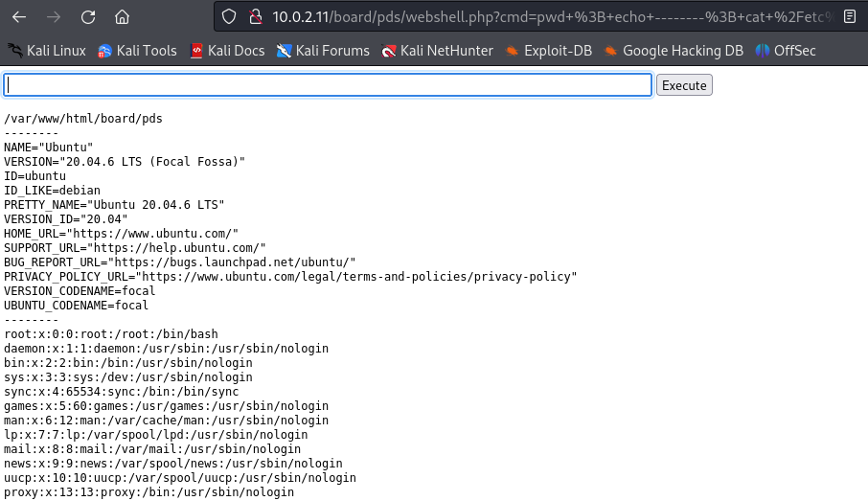
Task: Toggle reader view icon in address bar
Action: coord(850,17)
